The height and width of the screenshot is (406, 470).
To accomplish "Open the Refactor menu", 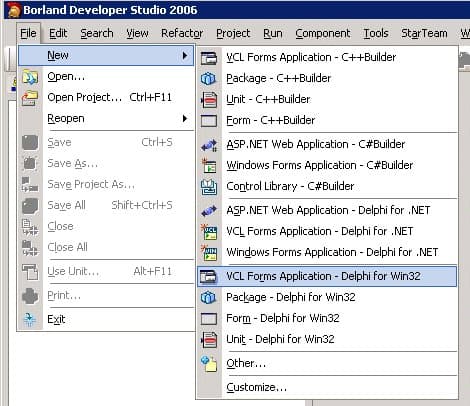I will pos(182,33).
